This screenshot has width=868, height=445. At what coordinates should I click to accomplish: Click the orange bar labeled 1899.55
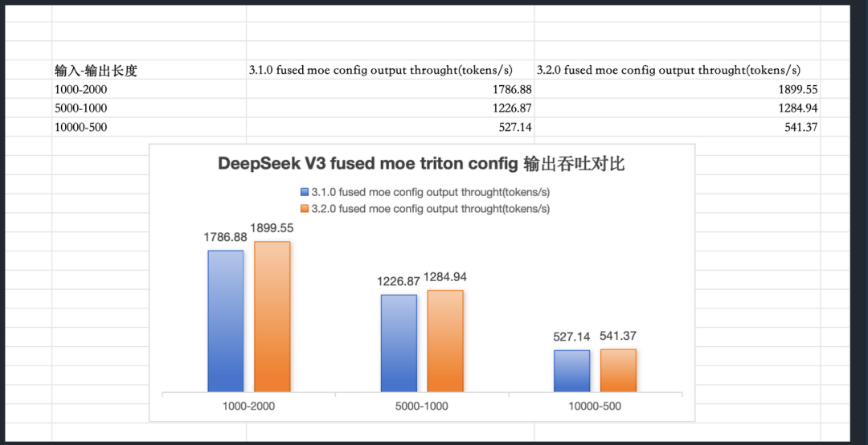tap(272, 316)
